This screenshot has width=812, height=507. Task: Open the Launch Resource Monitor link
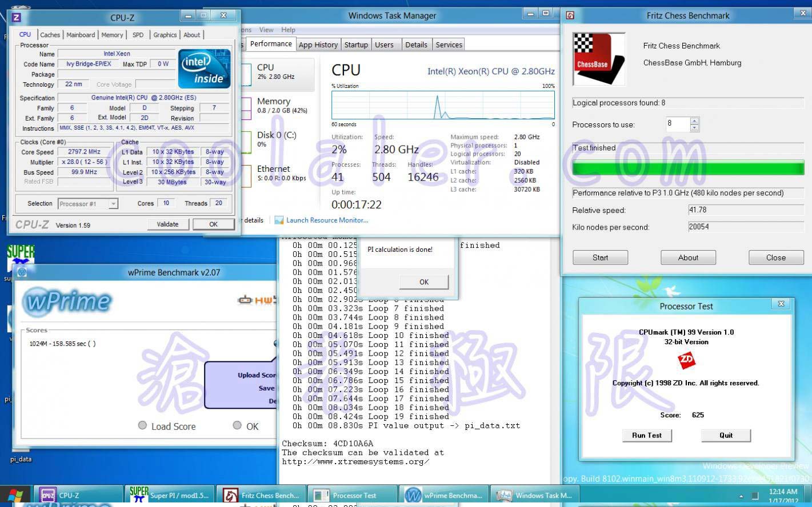tap(327, 220)
